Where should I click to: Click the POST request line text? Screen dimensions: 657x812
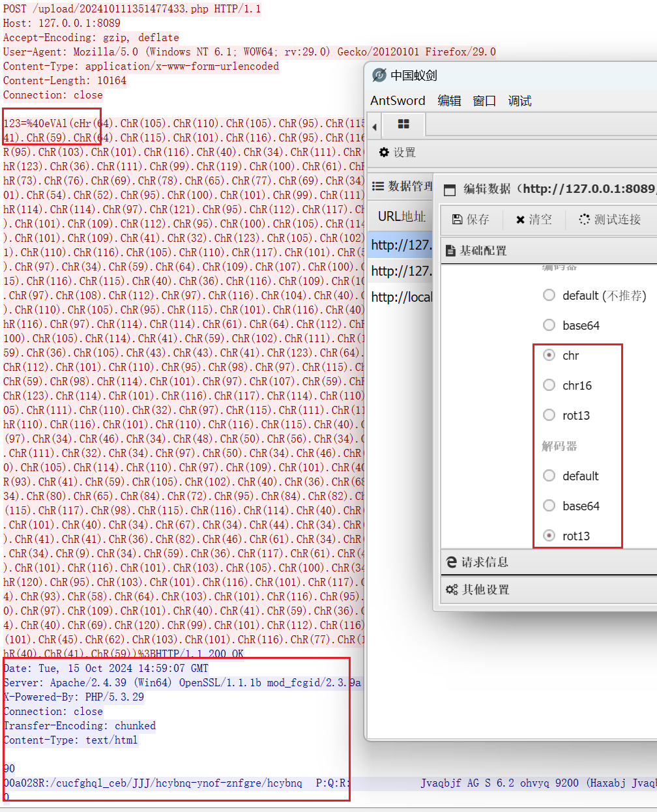pyautogui.click(x=132, y=8)
